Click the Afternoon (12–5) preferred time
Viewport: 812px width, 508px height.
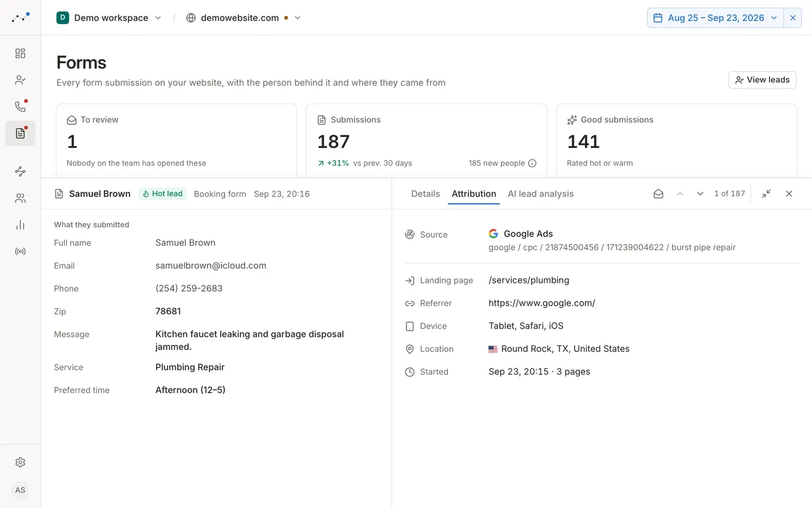(190, 390)
